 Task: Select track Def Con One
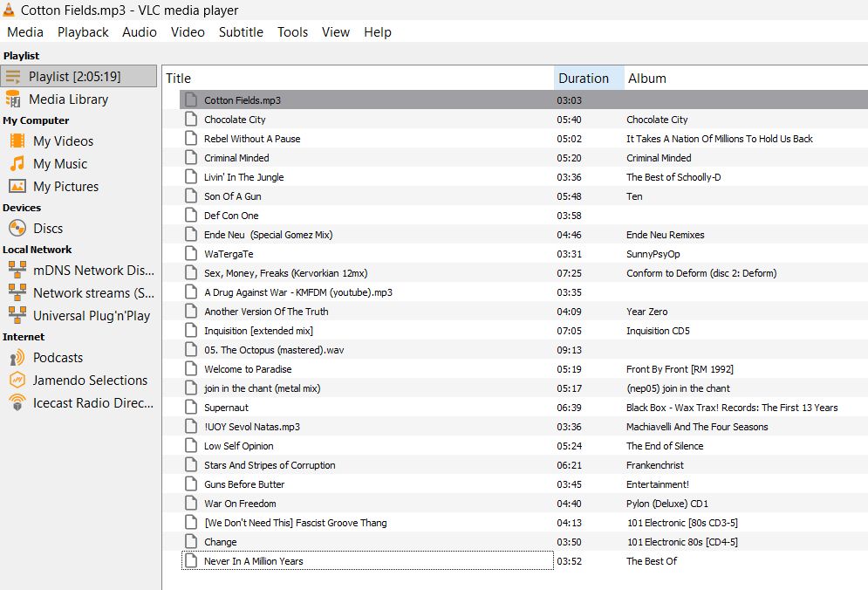point(231,216)
